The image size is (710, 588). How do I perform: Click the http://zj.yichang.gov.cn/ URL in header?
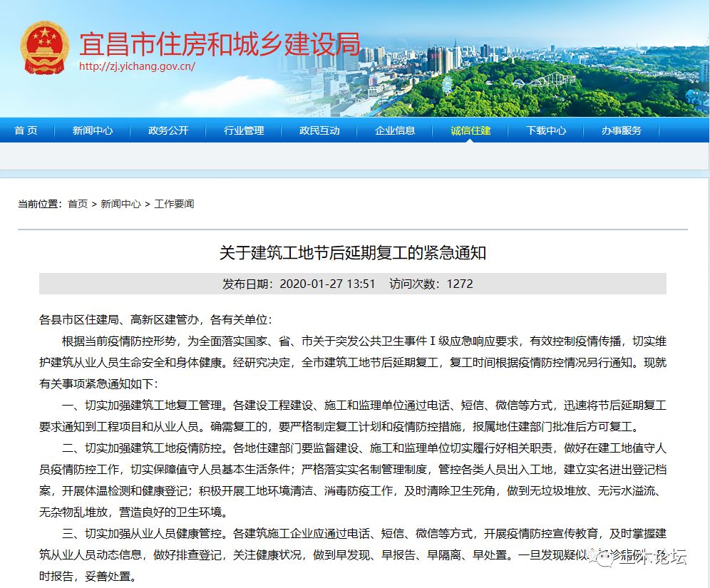[137, 66]
